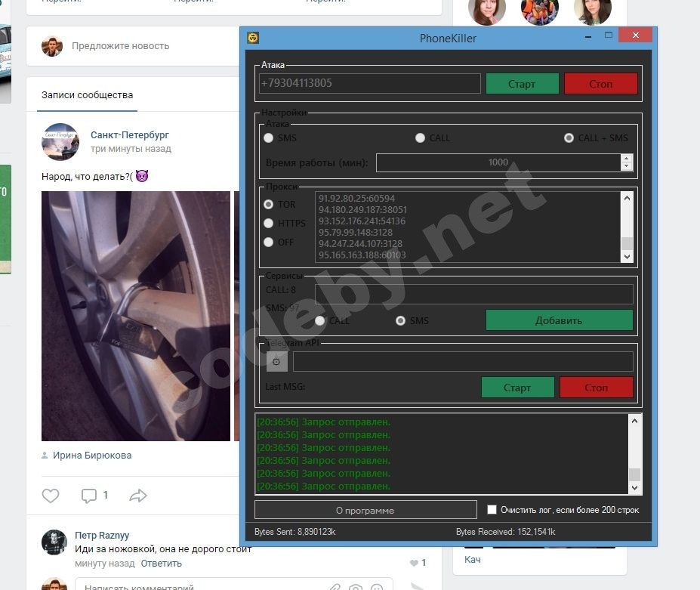Click phone number field +79304113805
Image resolution: width=700 pixels, height=590 pixels.
370,84
